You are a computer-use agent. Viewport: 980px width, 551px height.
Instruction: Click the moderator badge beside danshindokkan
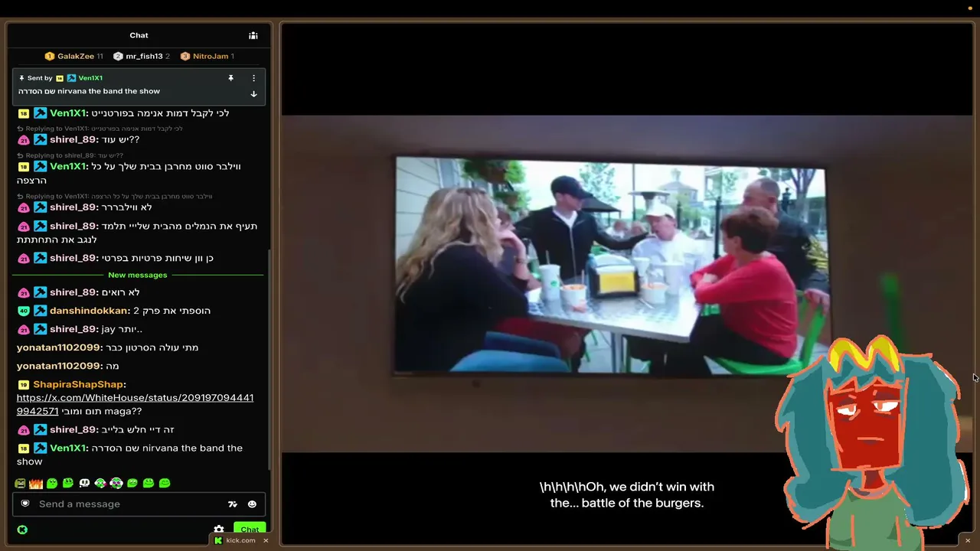[x=41, y=311]
